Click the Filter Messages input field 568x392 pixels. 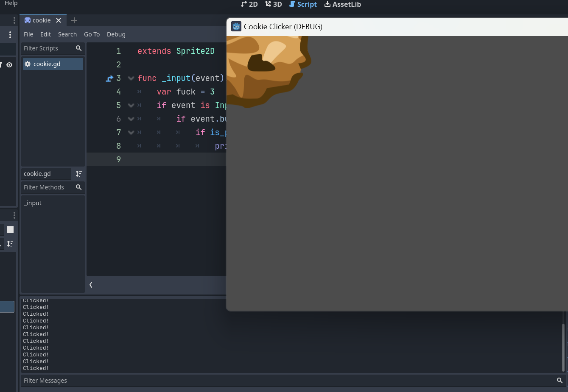click(288, 381)
